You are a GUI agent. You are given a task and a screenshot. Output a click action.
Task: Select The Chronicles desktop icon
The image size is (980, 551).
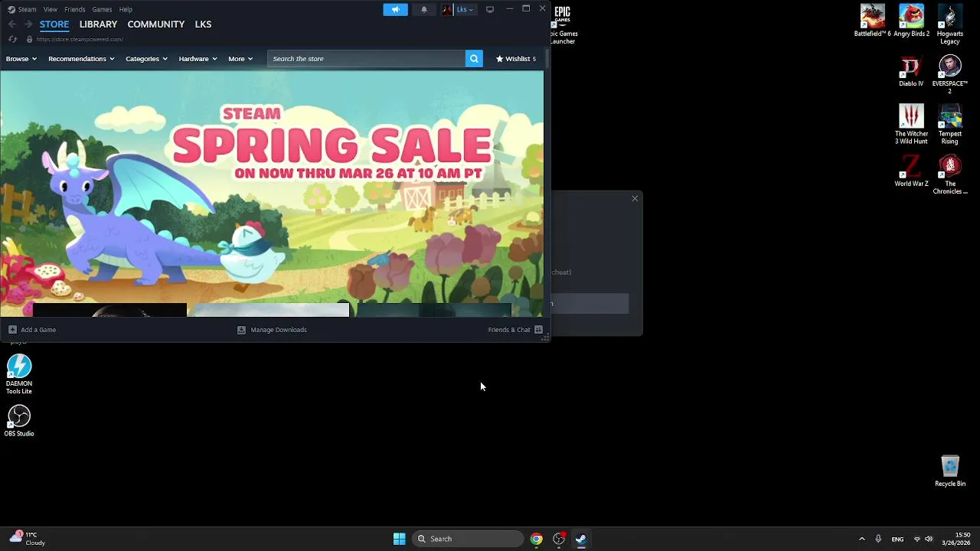[950, 174]
